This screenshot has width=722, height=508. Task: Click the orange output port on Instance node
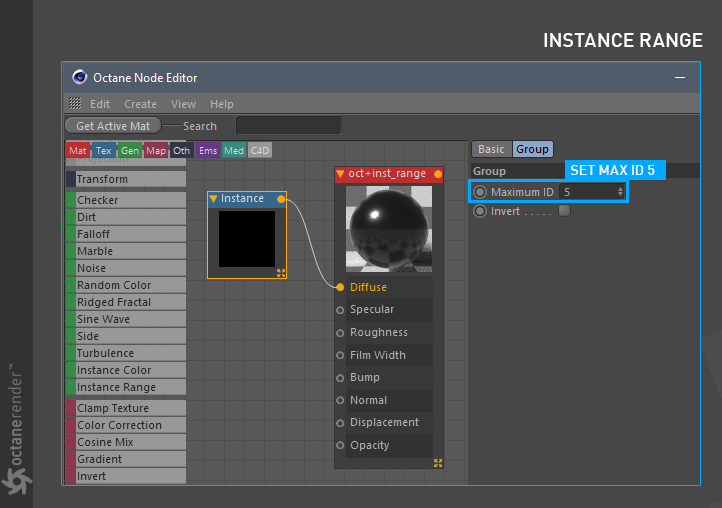(x=281, y=199)
